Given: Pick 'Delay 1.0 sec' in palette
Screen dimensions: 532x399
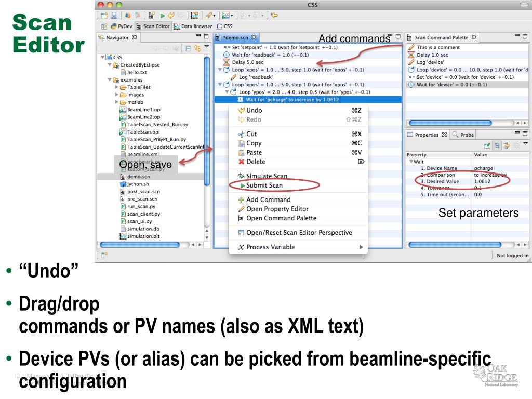Looking at the screenshot, I should 432,55.
